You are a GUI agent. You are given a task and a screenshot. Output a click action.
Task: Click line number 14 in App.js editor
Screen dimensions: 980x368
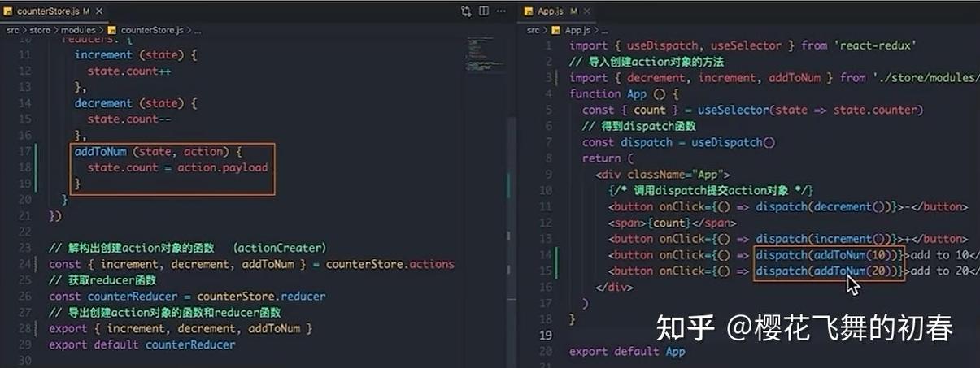click(x=545, y=254)
